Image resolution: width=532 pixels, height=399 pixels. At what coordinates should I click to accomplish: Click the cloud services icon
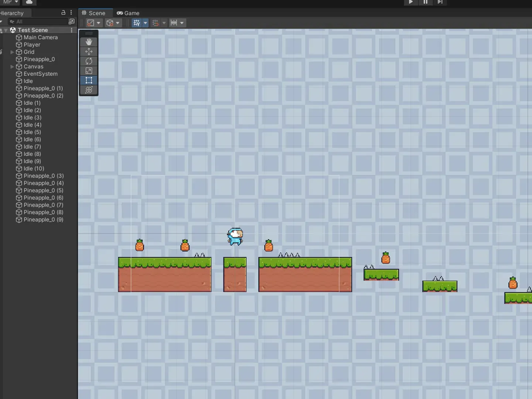pos(29,2)
